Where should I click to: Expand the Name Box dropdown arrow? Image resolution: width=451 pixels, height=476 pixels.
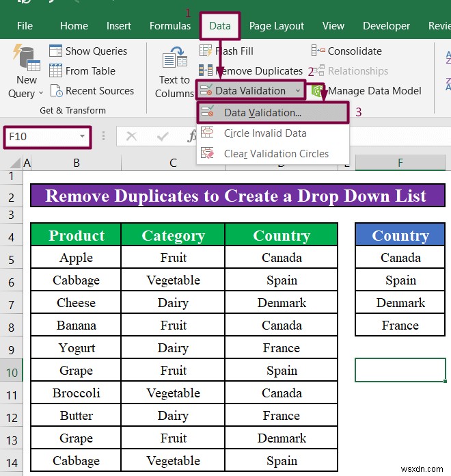pos(82,136)
